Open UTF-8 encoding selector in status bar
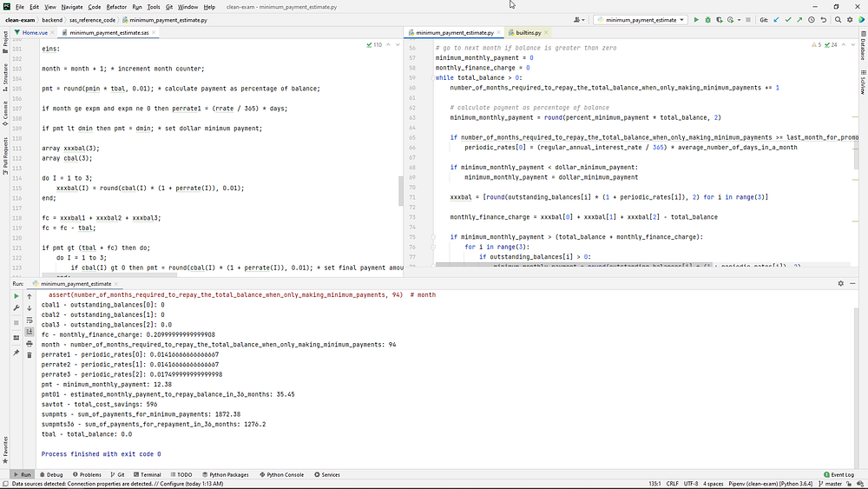Image resolution: width=868 pixels, height=489 pixels. [x=691, y=484]
